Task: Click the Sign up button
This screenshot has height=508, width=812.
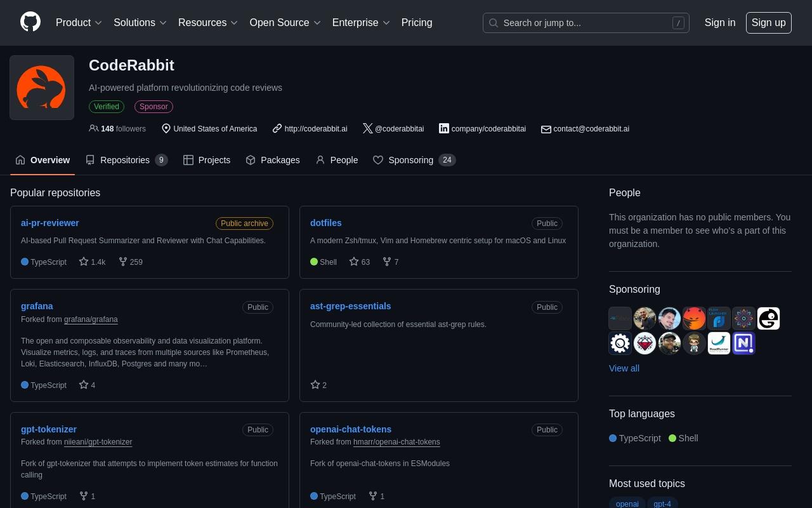Action: [769, 22]
